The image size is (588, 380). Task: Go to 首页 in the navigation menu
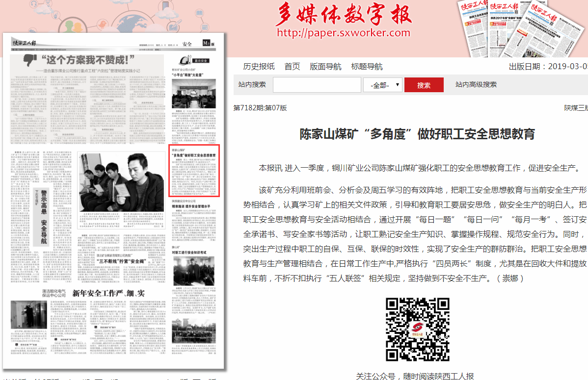point(292,67)
